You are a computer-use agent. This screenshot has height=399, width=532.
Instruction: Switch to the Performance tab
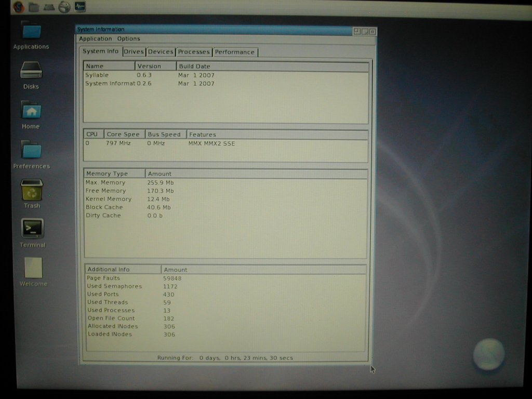tap(235, 52)
